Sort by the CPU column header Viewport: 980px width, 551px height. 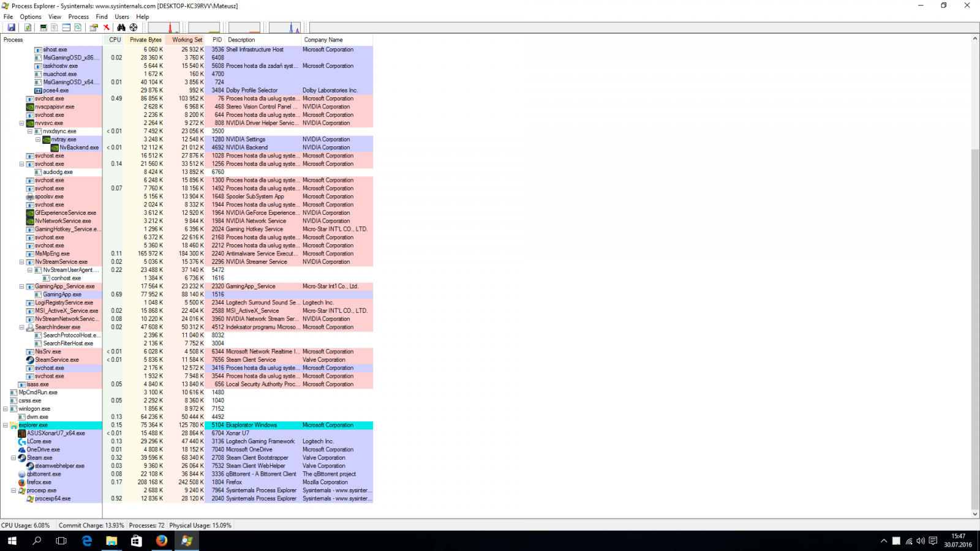[x=115, y=40]
